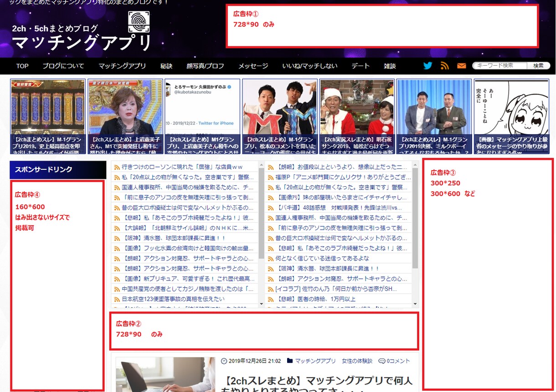Viewport: 556px width, 392px height.
Task: Click RSS icon beside お値段以上 headline
Action: 271,167
